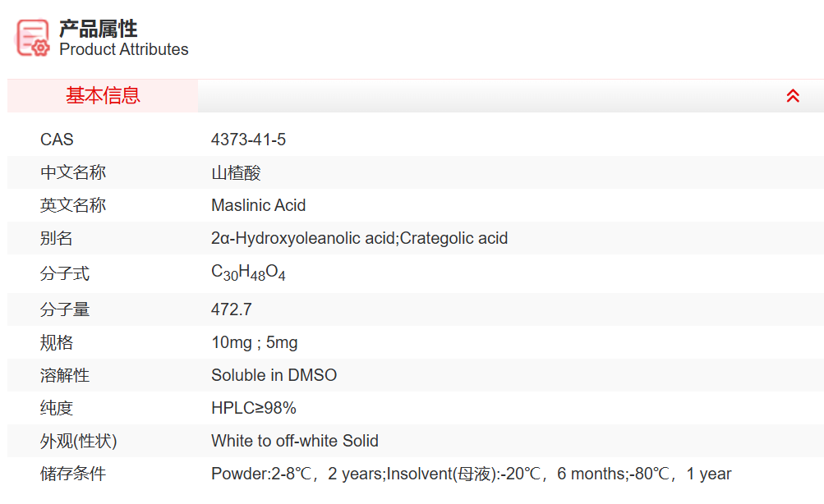Click the 外观(性状) row label
Screen dimensions: 824x504
(79, 441)
